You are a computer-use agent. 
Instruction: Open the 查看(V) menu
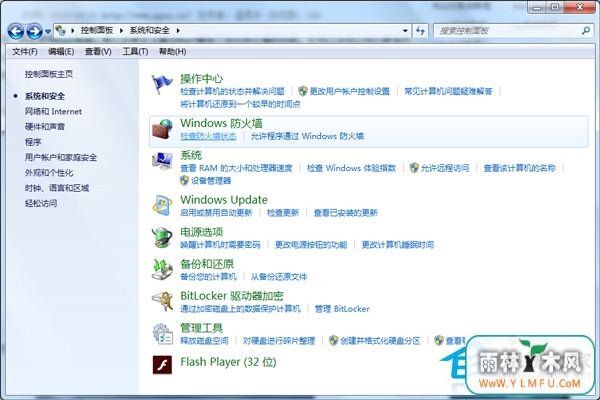point(98,51)
